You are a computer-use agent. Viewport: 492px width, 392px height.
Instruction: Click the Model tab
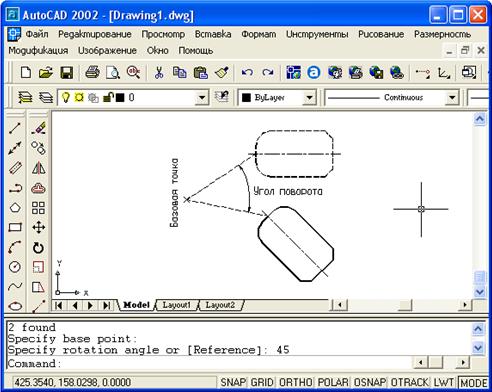[136, 305]
